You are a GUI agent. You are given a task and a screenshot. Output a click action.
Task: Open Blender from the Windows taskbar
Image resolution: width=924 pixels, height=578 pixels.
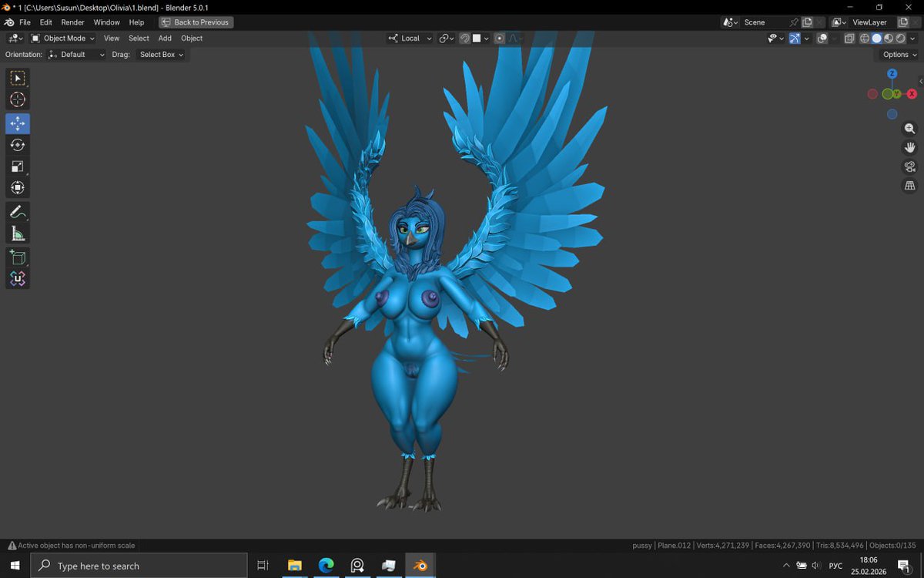pyautogui.click(x=420, y=566)
